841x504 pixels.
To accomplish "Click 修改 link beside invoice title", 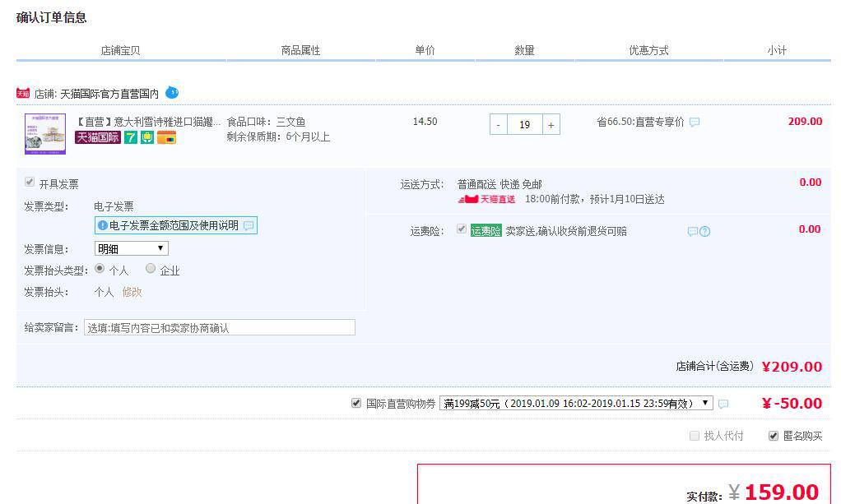I will (132, 292).
